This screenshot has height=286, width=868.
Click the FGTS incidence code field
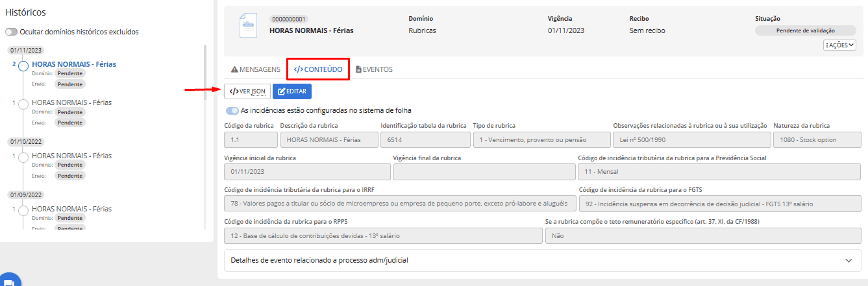[720, 204]
